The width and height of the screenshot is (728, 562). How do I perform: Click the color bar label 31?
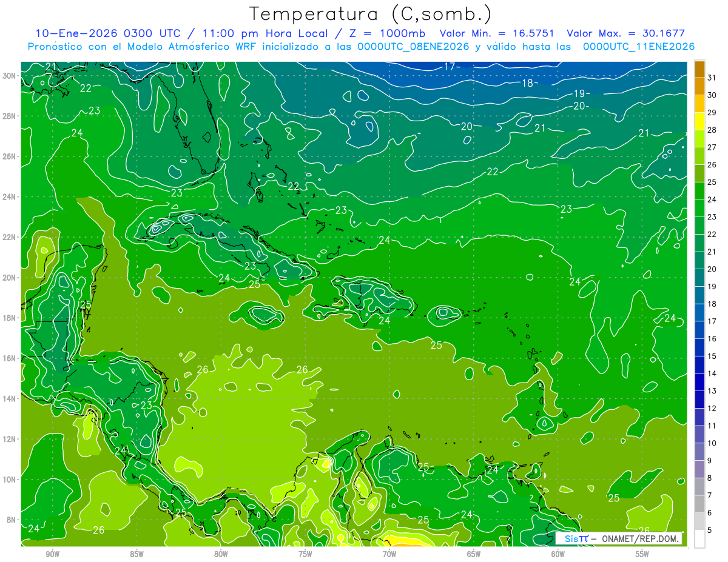tap(713, 78)
